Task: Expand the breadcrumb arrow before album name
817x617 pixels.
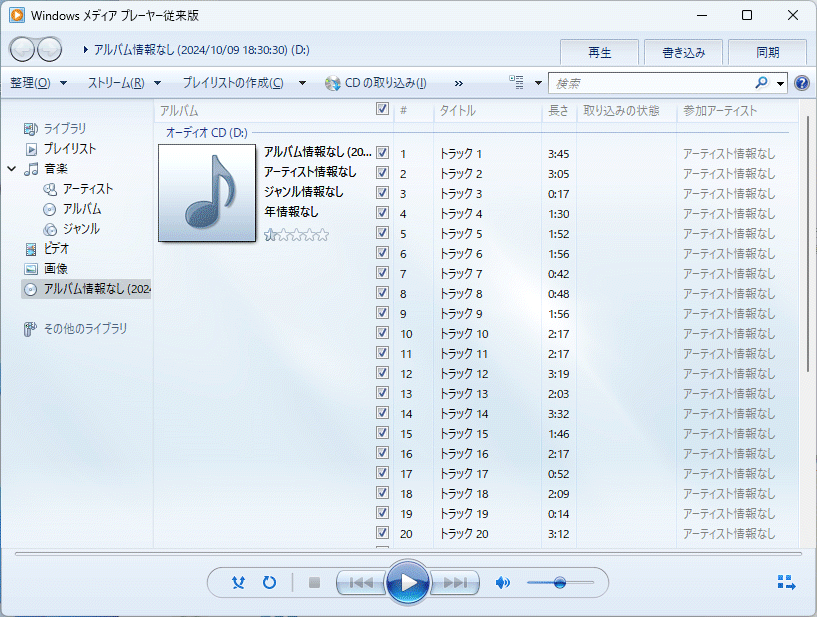Action: [x=85, y=50]
